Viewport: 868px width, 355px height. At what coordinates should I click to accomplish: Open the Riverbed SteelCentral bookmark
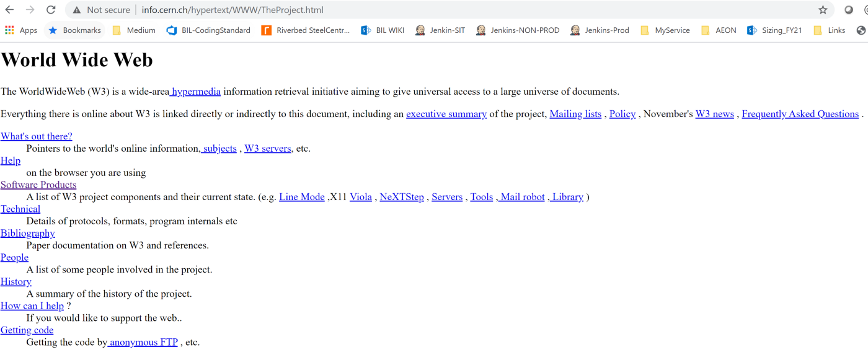click(306, 30)
